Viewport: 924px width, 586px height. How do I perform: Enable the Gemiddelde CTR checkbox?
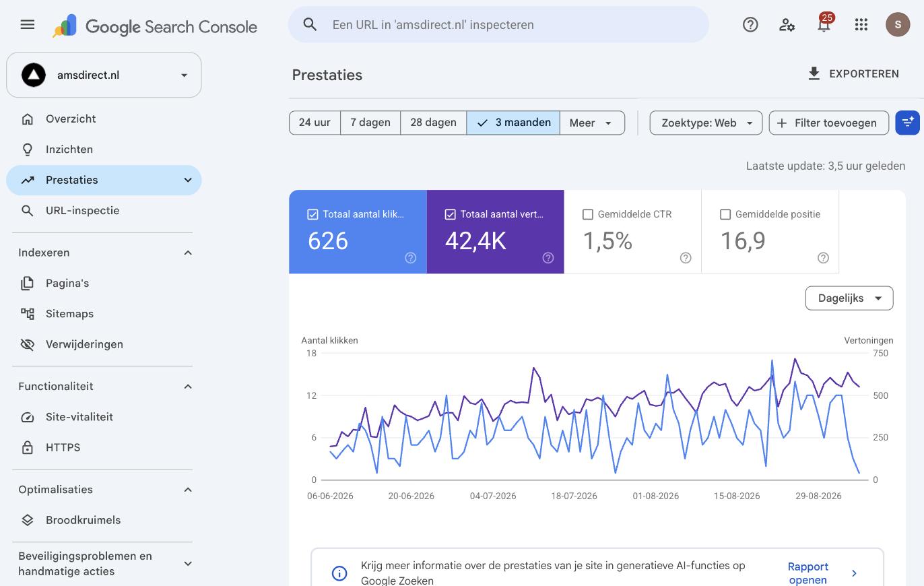tap(588, 214)
